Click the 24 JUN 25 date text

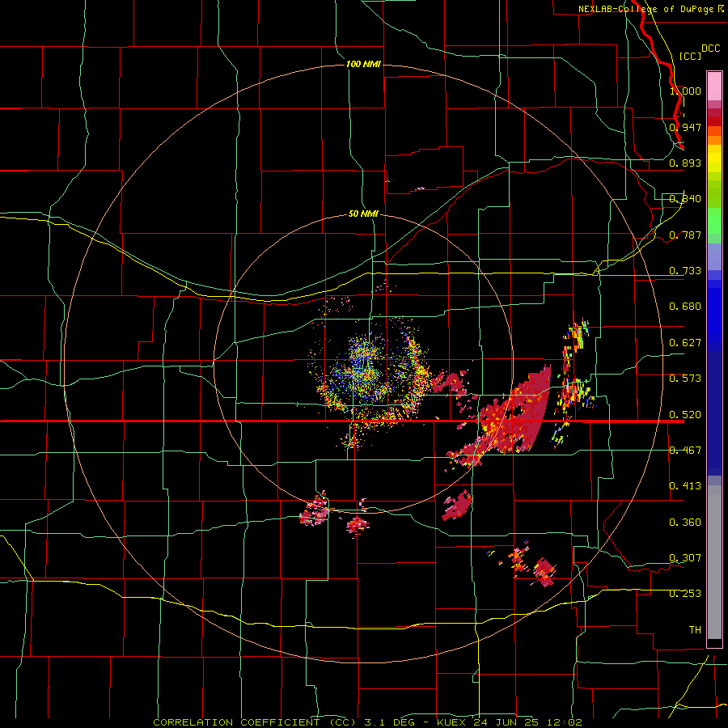click(x=506, y=722)
